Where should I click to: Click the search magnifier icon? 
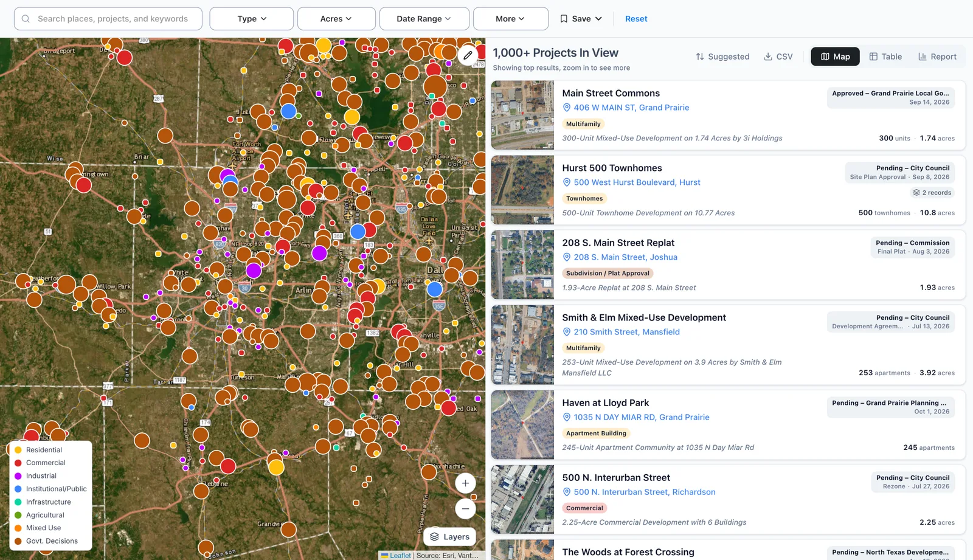point(26,19)
